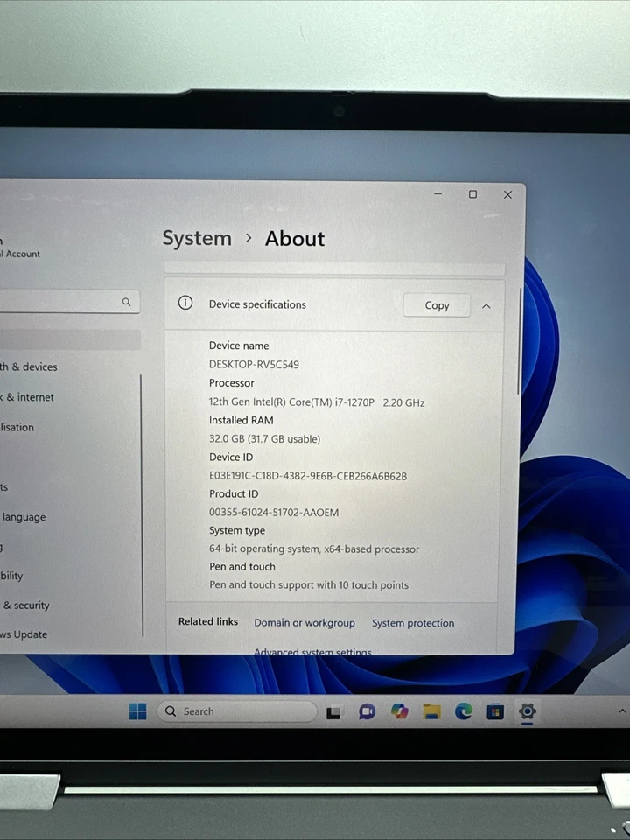Open File Explorer from taskbar

tap(431, 711)
